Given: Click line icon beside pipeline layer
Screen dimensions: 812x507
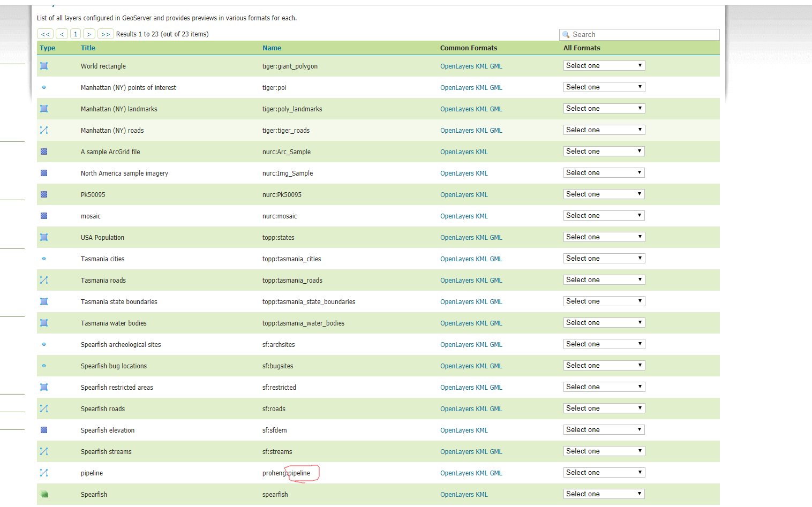Looking at the screenshot, I should (44, 473).
